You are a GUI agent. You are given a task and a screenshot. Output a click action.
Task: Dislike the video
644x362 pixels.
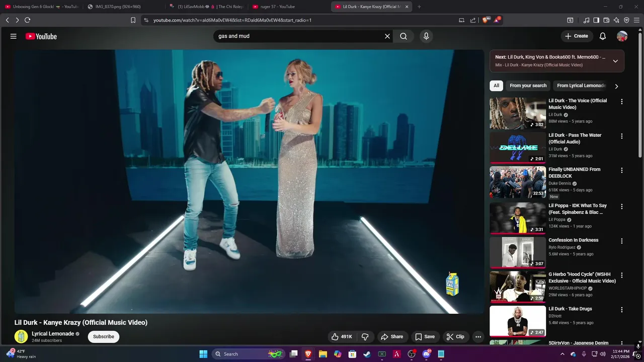[x=366, y=337]
